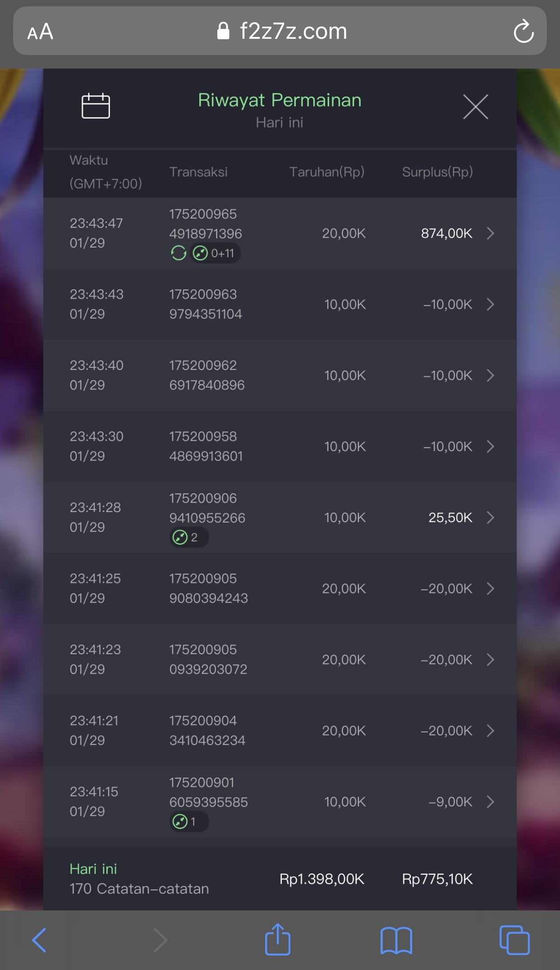The width and height of the screenshot is (560, 970).
Task: Open the calendar date picker icon
Action: point(96,106)
